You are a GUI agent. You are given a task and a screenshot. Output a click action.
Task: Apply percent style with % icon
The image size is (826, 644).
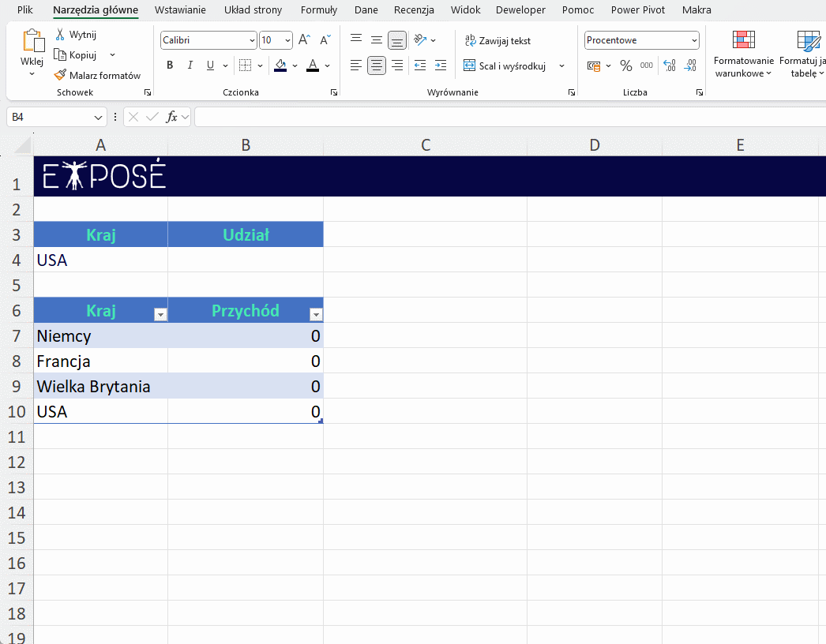click(626, 66)
